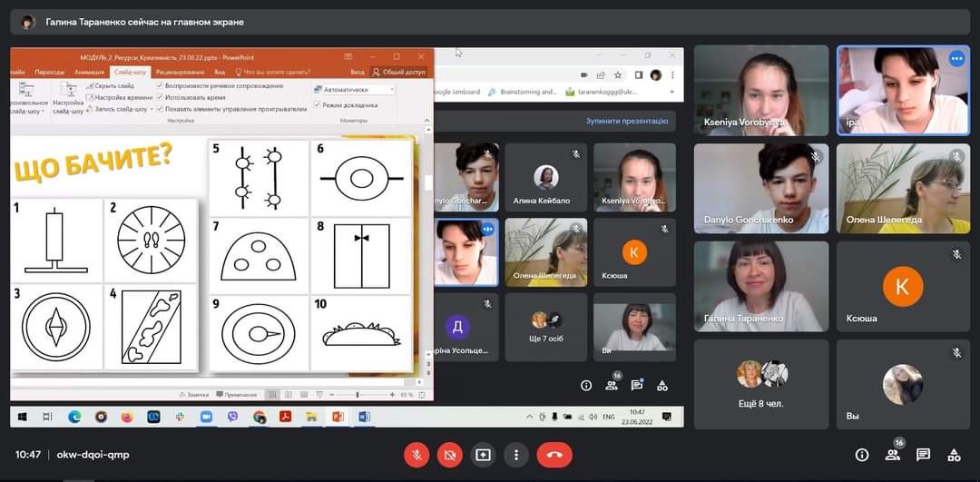
Task: Click Task View icon in shared taskbar
Action: point(48,417)
